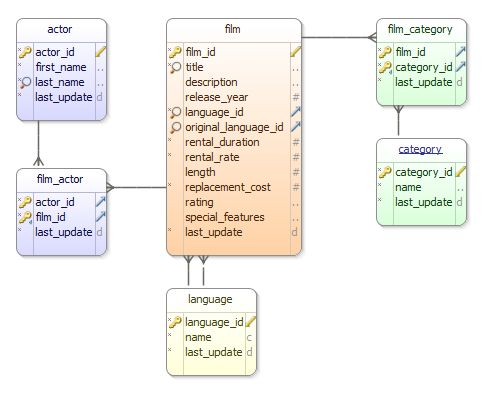Select the film_actor table header
The height and width of the screenshot is (394, 485).
(61, 180)
